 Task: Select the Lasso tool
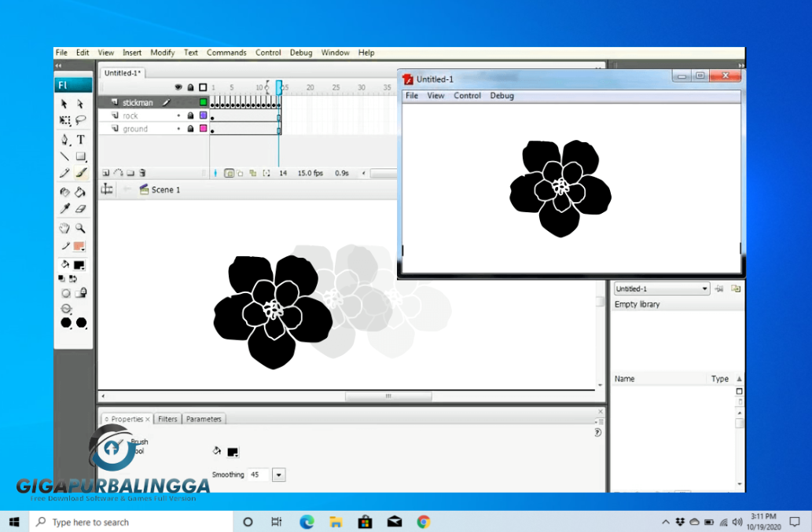pyautogui.click(x=80, y=121)
